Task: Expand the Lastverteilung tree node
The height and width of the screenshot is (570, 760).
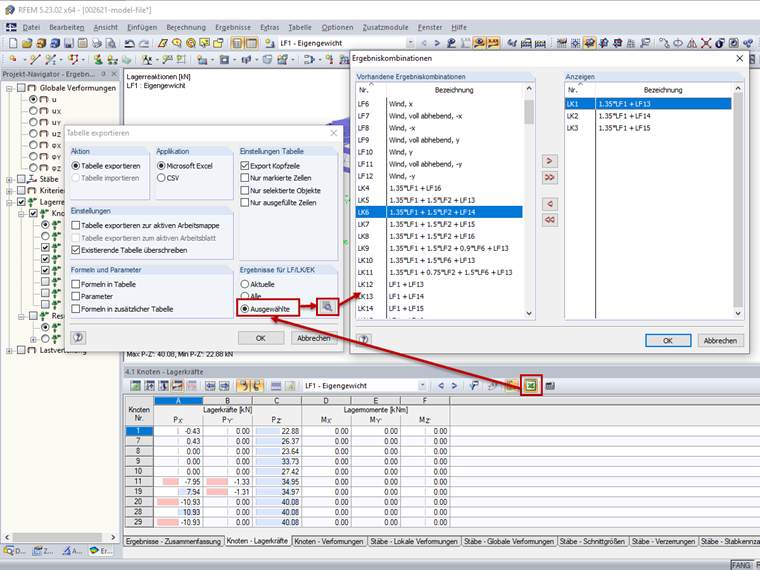Action: pyautogui.click(x=9, y=350)
